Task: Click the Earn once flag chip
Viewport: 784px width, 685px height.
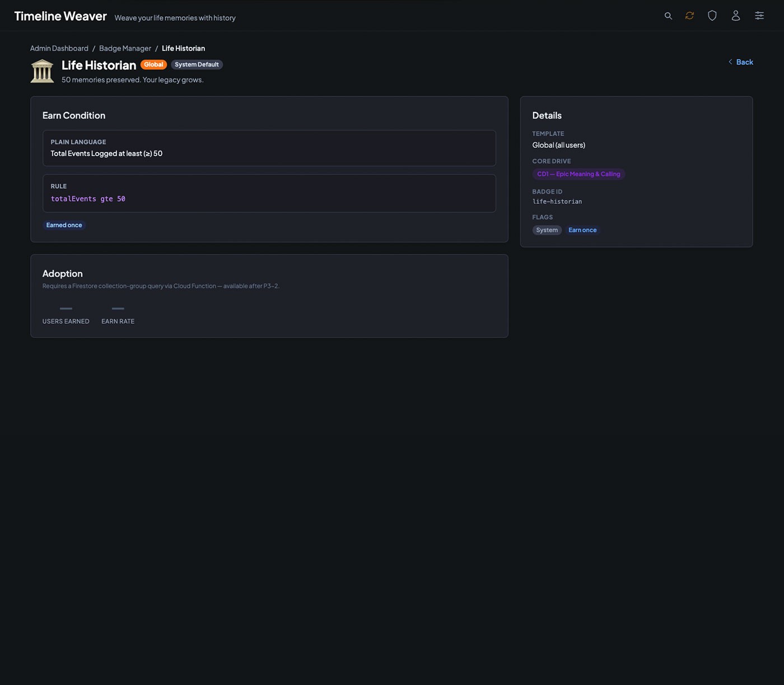Action: (x=582, y=230)
